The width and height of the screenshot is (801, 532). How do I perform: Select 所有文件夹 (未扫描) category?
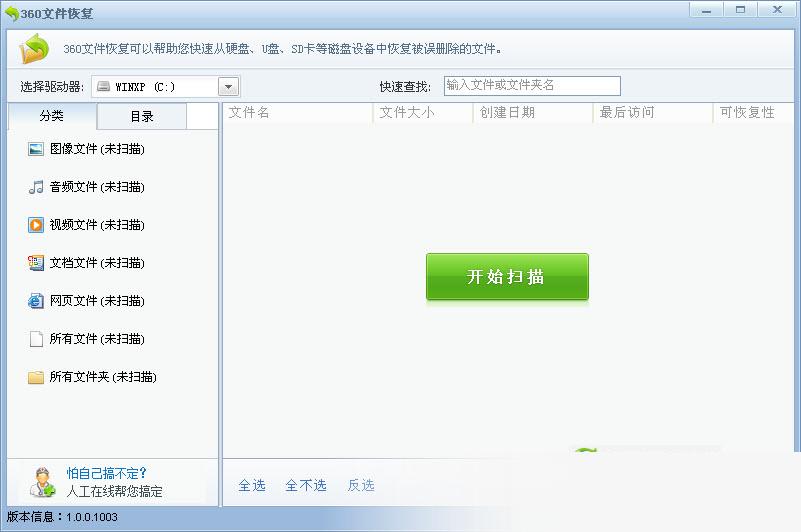pos(103,377)
